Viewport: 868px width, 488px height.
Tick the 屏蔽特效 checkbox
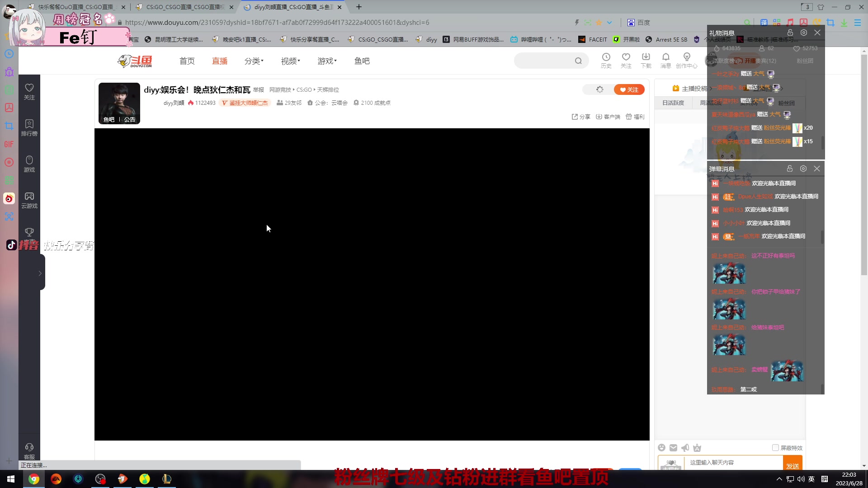(x=775, y=448)
